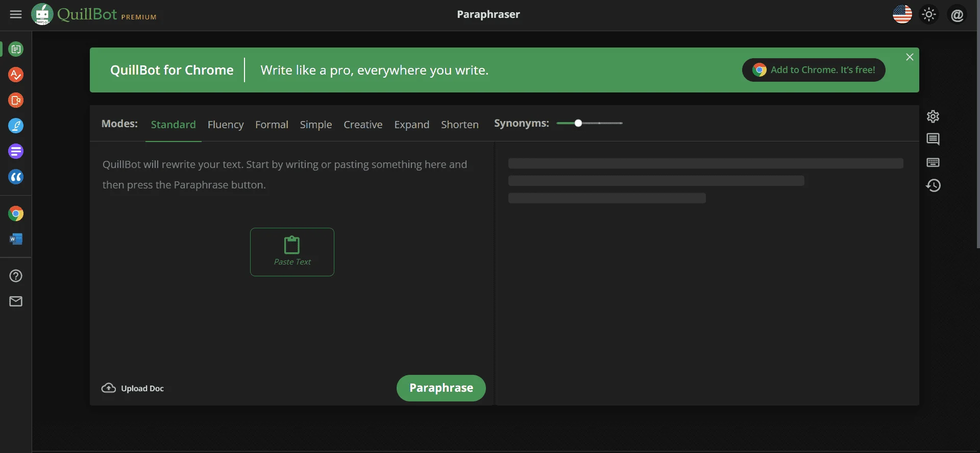Viewport: 980px width, 453px height.
Task: Open the feedback panel icon
Action: tap(933, 139)
